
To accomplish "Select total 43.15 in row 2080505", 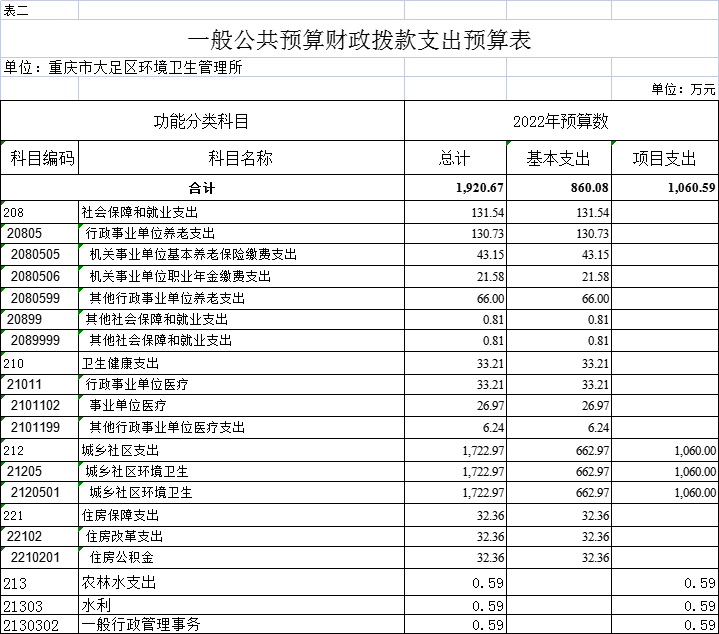I will [455, 254].
